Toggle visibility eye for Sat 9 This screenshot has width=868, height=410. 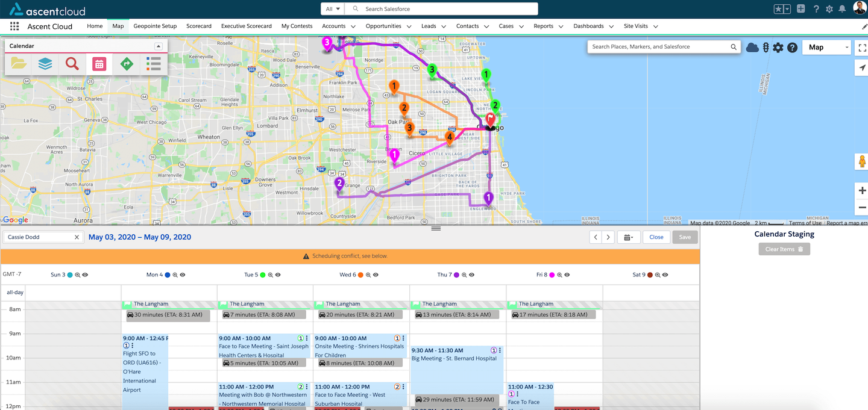tap(665, 275)
